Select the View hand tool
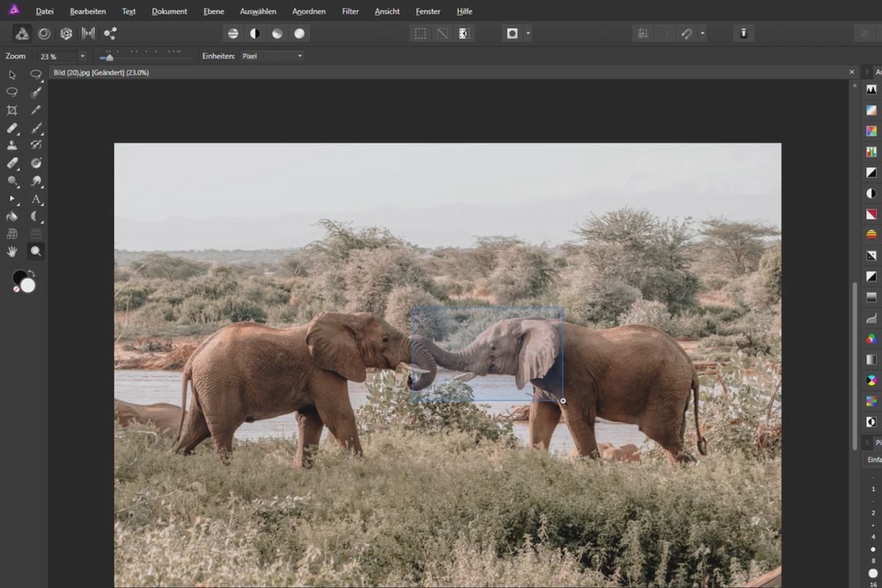This screenshot has width=882, height=588. pos(12,251)
